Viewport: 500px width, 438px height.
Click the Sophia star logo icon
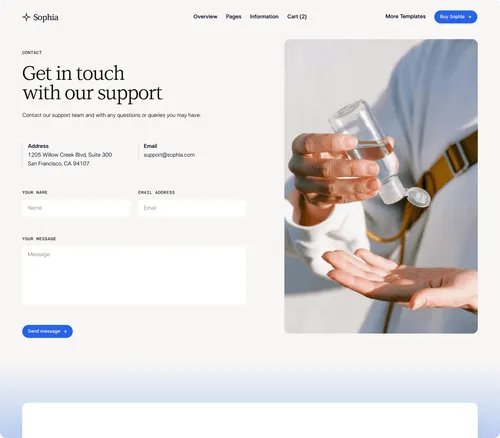[x=26, y=17]
